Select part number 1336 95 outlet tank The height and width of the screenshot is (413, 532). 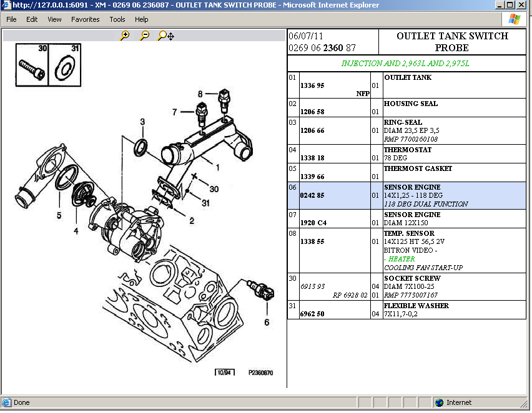point(312,85)
